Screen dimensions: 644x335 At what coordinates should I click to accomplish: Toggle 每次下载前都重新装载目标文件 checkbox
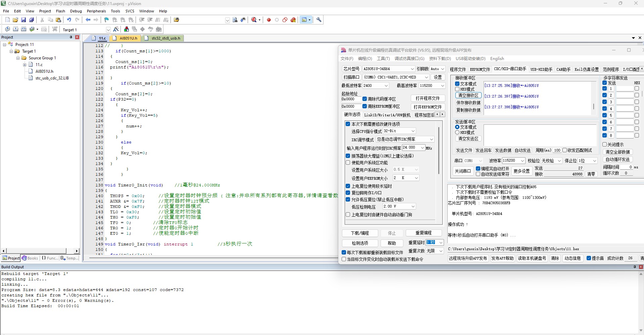[x=344, y=253]
